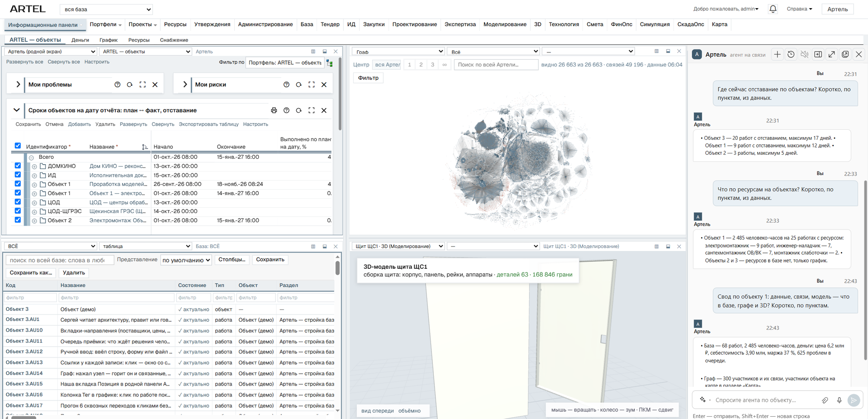Open the Артель (родной экран) dropdown
Viewport: 868px width, 419px height.
[51, 52]
